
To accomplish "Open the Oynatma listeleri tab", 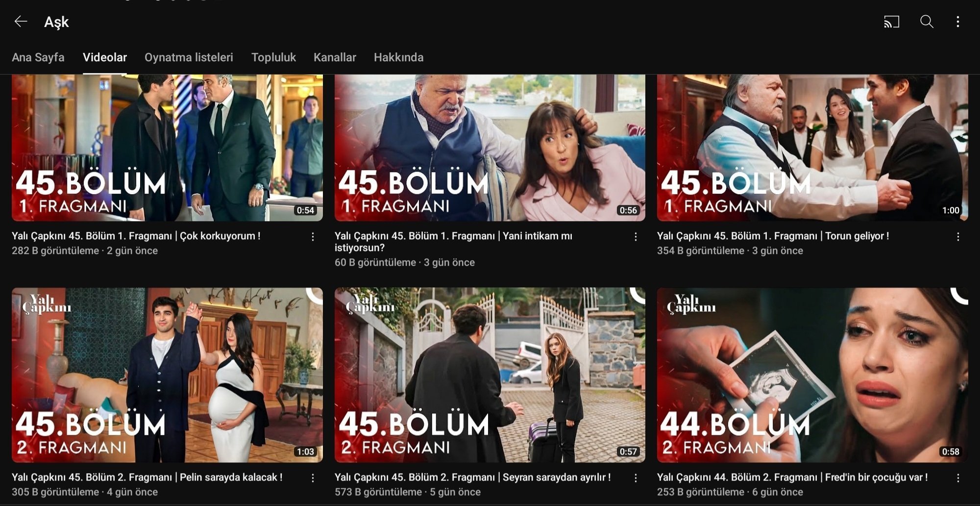I will [x=189, y=57].
